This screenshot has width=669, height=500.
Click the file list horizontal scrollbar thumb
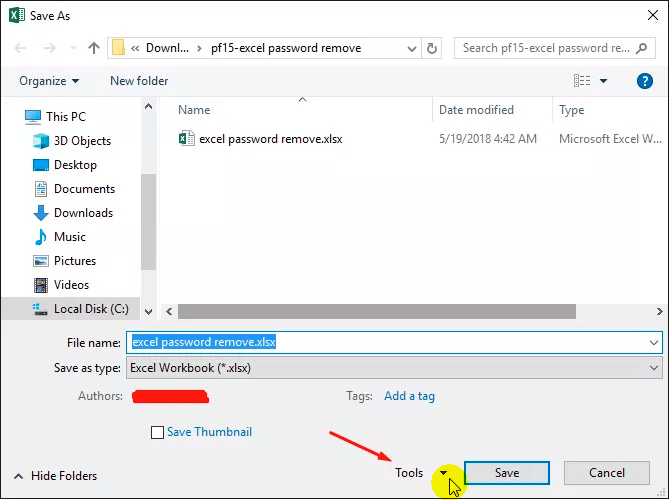point(377,311)
